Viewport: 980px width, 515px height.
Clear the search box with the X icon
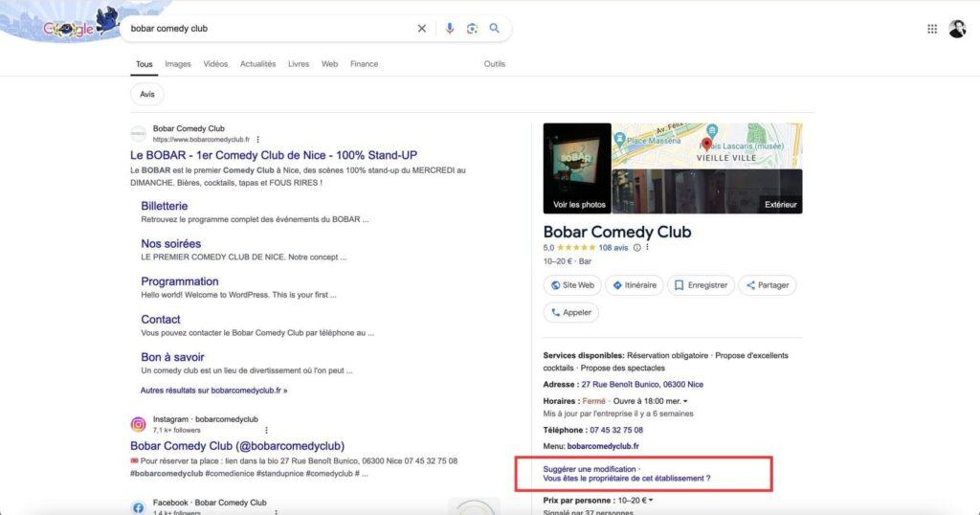pyautogui.click(x=422, y=28)
